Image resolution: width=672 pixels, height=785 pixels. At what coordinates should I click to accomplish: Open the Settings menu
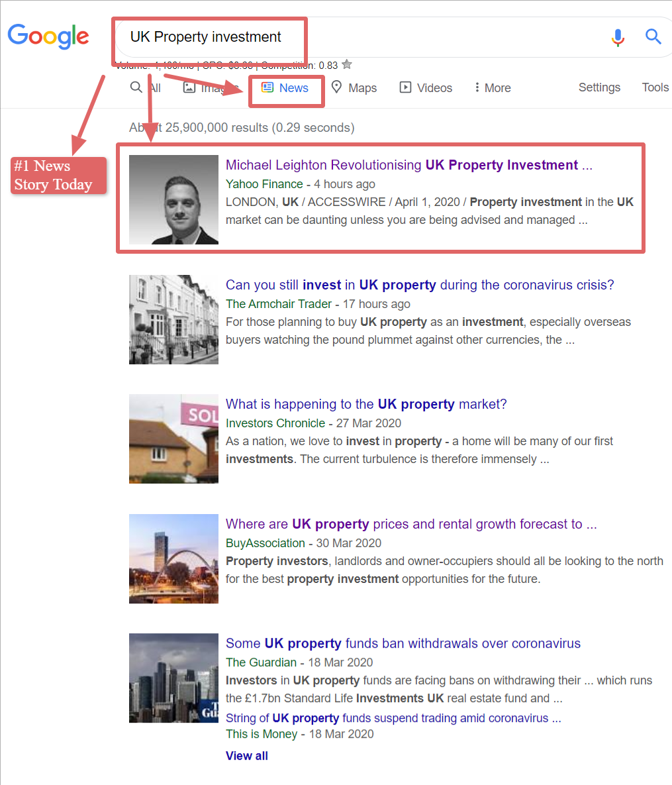tap(599, 87)
